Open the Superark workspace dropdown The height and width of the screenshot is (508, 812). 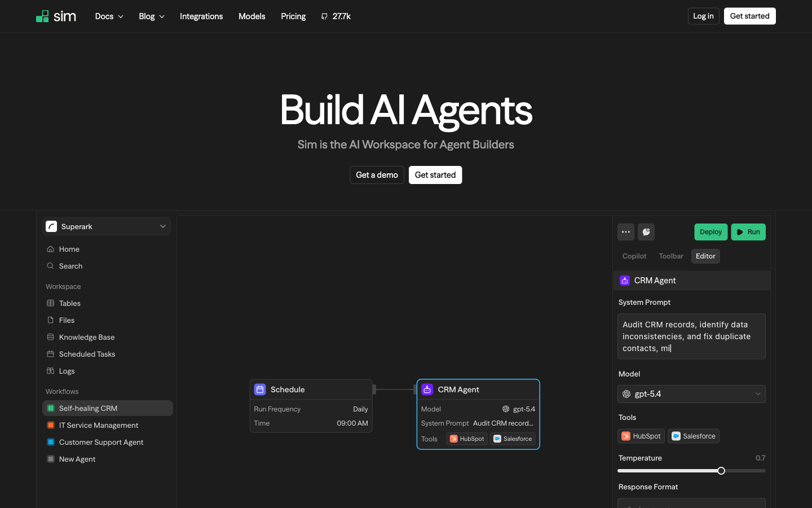pyautogui.click(x=106, y=226)
